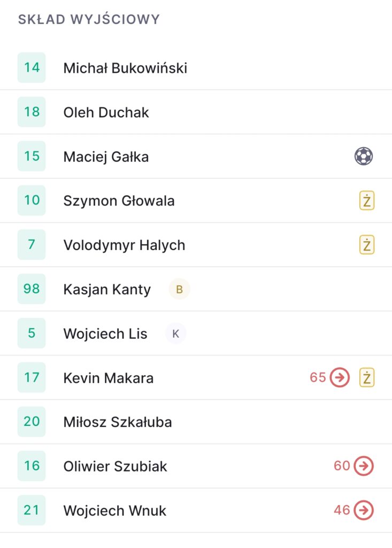Viewport: 392px width, 548px height.
Task: Click Kevin Makara's substitution arrow icon
Action: click(339, 378)
